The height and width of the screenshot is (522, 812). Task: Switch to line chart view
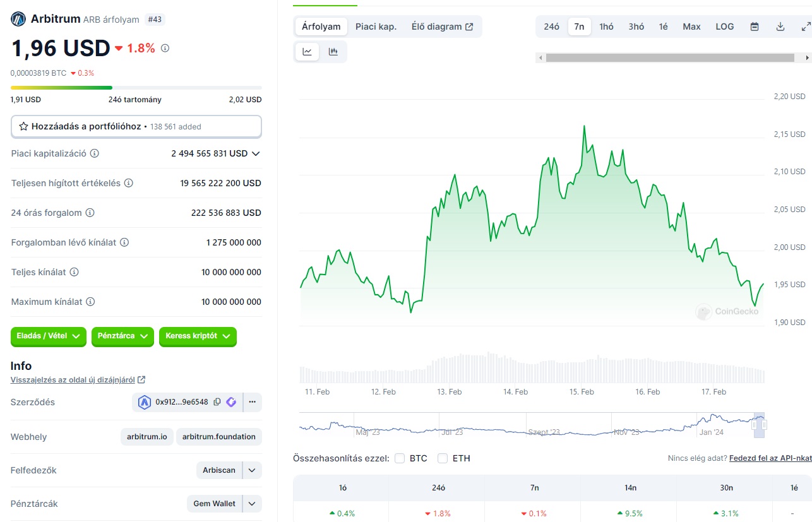307,52
